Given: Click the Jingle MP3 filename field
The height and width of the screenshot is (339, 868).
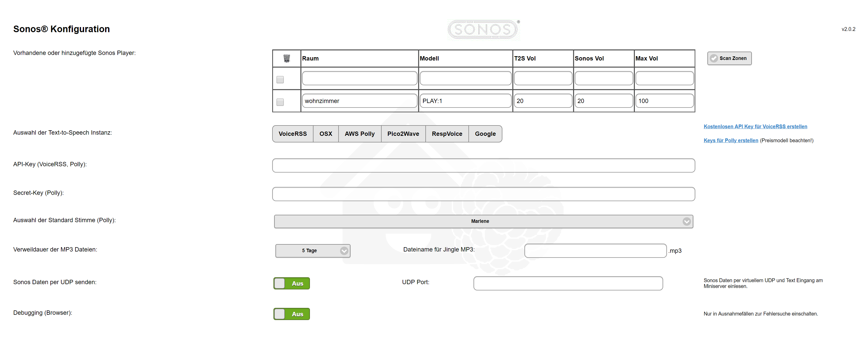Looking at the screenshot, I should [595, 251].
